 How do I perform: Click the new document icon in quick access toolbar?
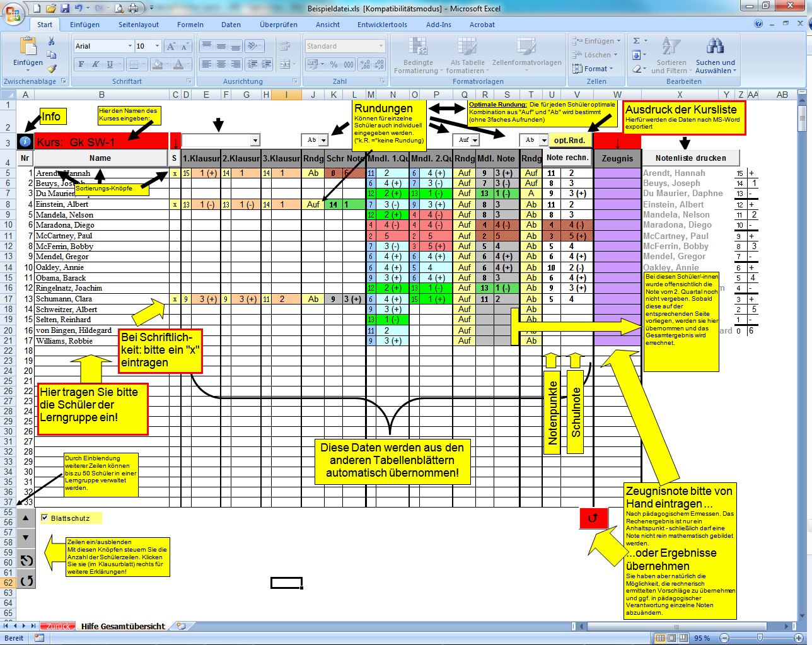click(x=37, y=9)
